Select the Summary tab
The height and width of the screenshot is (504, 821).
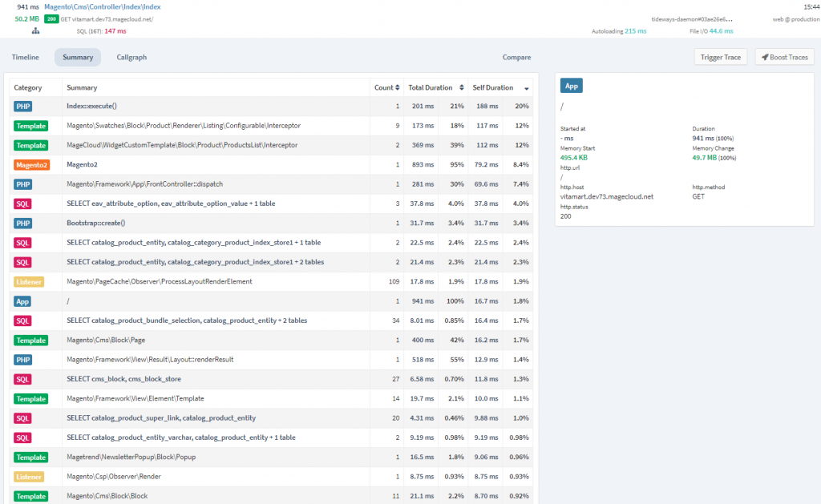[x=78, y=57]
